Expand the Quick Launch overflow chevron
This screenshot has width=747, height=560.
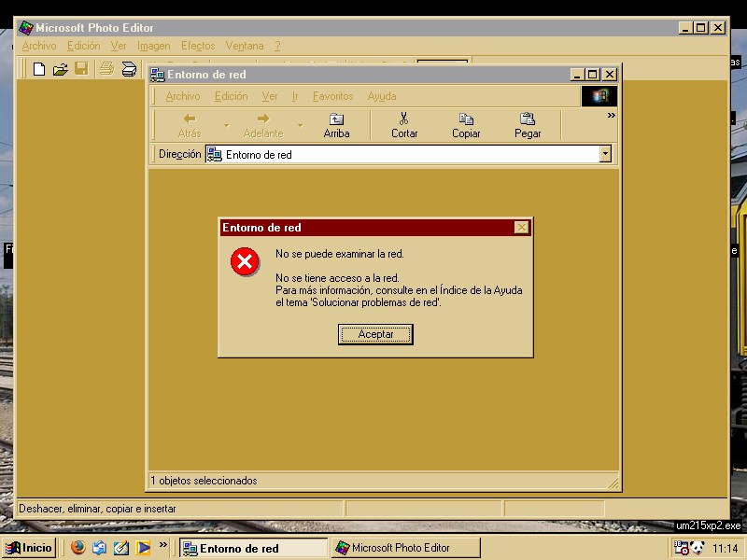[x=162, y=545]
